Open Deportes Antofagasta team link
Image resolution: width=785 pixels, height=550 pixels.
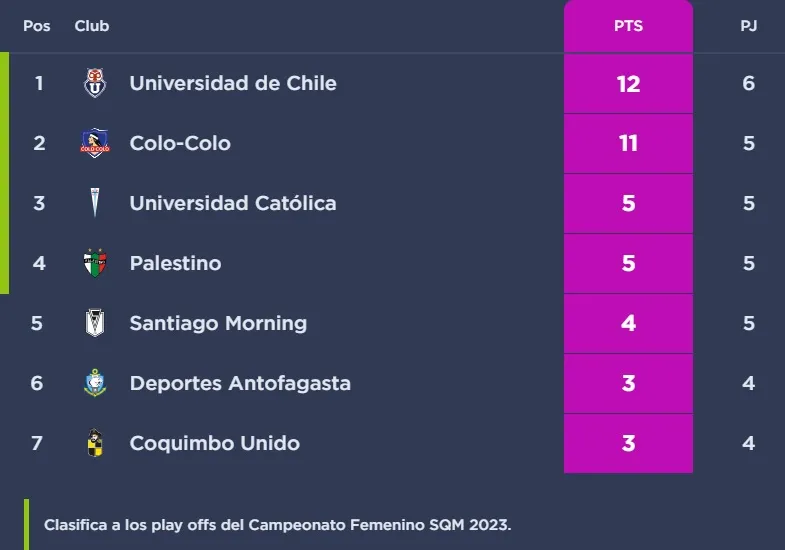240,383
